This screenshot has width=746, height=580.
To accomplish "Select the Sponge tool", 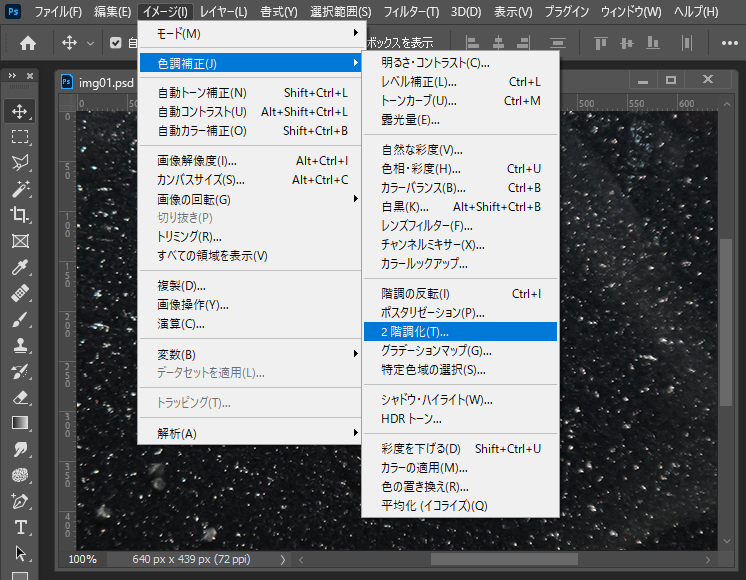I will click(20, 475).
